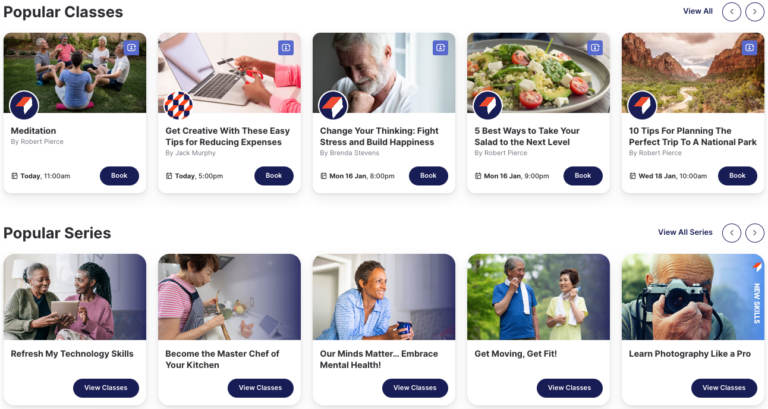Go to next Popular Classes page arrow
This screenshot has width=768, height=409.
(x=755, y=12)
